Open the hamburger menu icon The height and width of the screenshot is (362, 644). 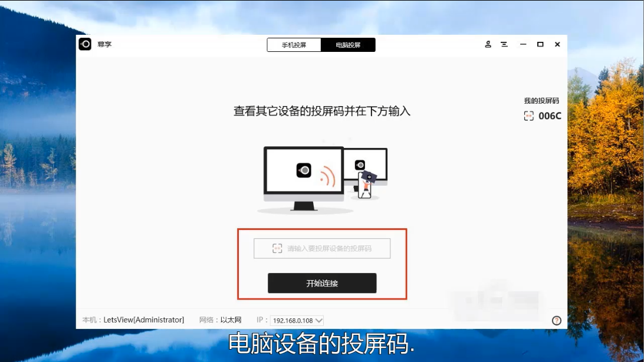coord(504,44)
